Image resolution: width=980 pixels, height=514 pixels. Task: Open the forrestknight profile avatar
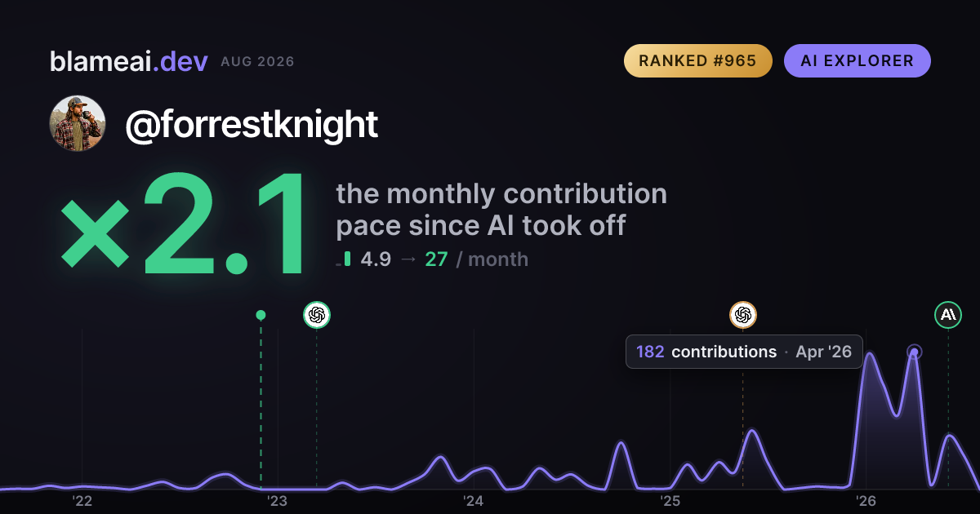coord(78,123)
